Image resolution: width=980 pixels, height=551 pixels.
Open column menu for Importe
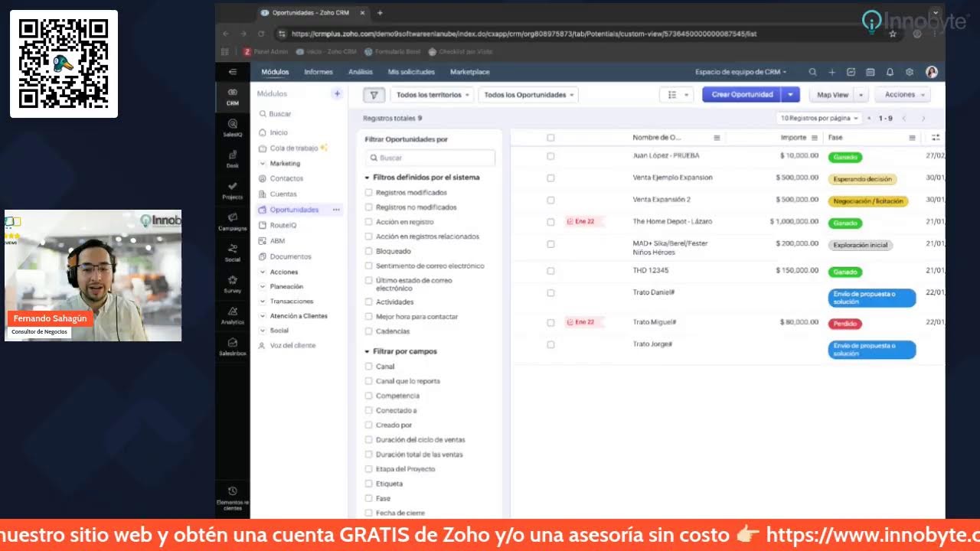pos(815,138)
